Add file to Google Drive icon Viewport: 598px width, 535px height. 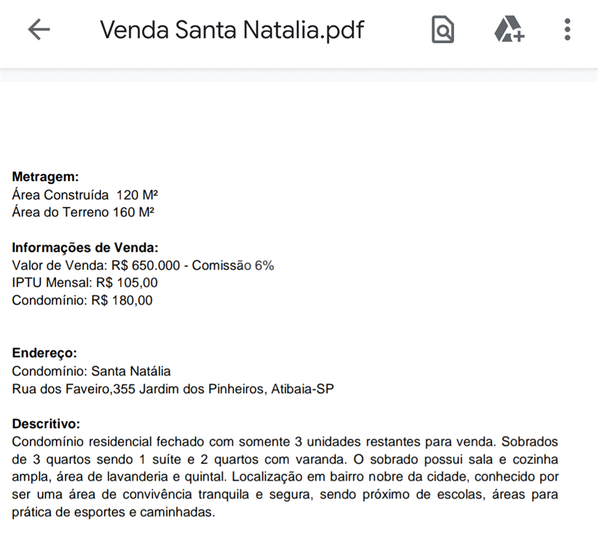[x=509, y=29]
